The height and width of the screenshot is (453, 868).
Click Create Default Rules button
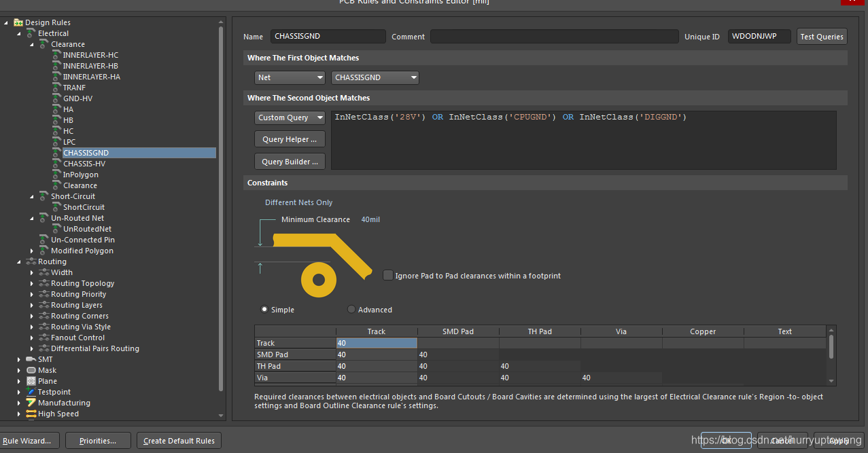click(179, 441)
